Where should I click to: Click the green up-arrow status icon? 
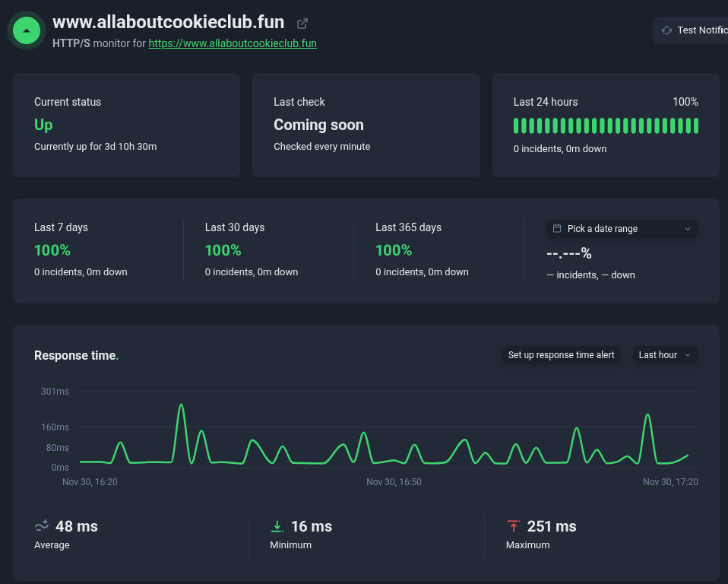(26, 30)
